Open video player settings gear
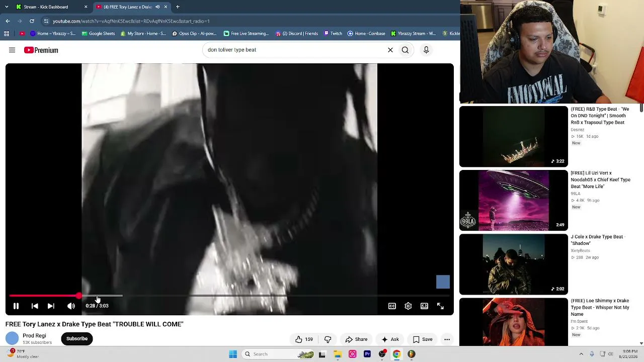Screen dimensions: 644x362 408,306
